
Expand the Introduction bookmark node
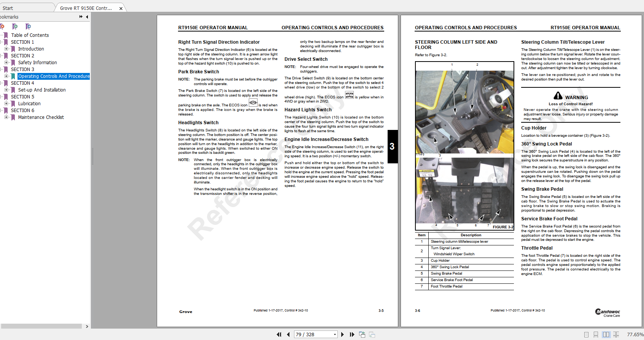click(6, 49)
